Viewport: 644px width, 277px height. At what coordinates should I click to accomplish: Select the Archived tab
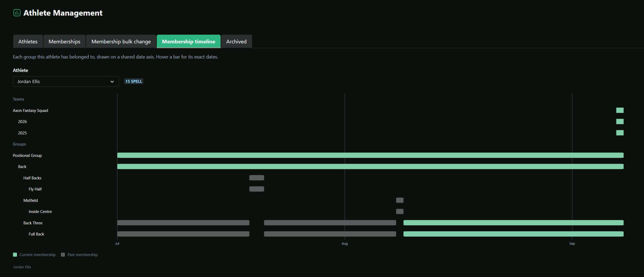tap(236, 42)
